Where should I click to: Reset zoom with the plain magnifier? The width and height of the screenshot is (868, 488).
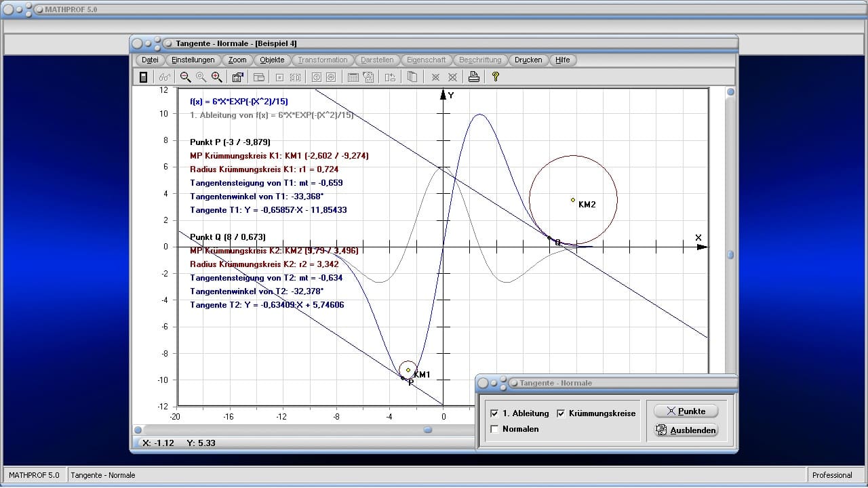(x=201, y=77)
